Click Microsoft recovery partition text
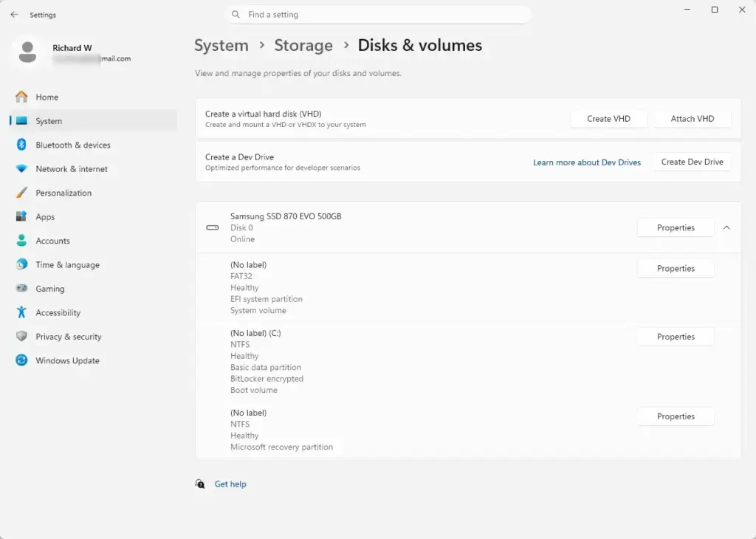Screen dimensions: 756x539 pos(281,447)
